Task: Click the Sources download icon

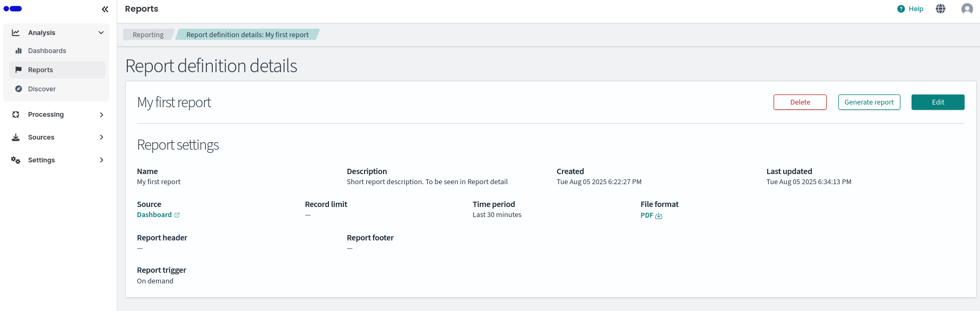Action: [16, 137]
